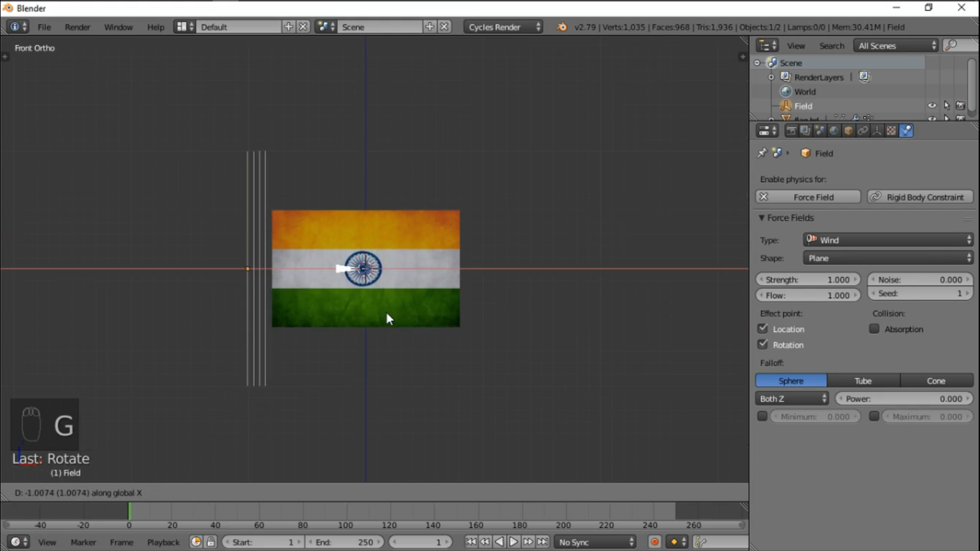Open the World properties tab (globe icon)

(x=834, y=131)
